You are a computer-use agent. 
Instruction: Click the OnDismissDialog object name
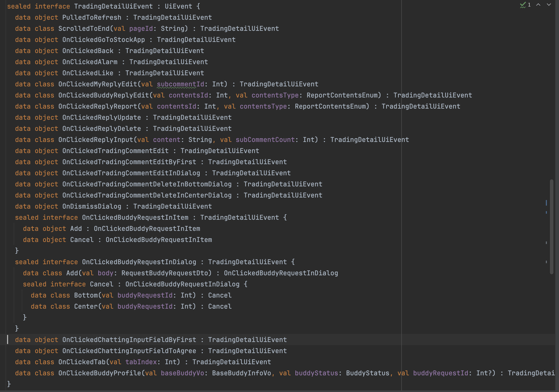coord(92,206)
